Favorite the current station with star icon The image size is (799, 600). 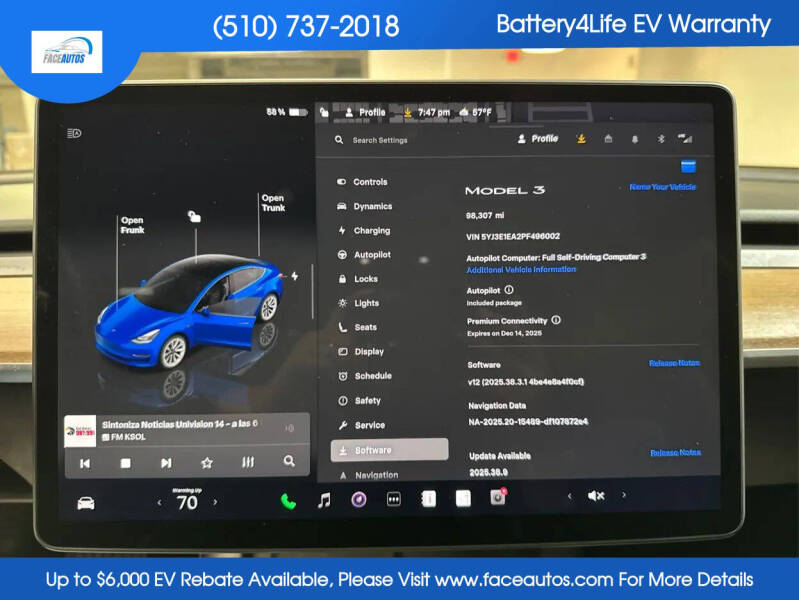tap(206, 463)
